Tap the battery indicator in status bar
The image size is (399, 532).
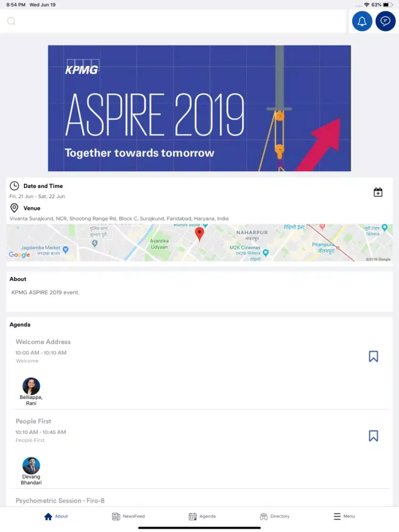tap(388, 5)
